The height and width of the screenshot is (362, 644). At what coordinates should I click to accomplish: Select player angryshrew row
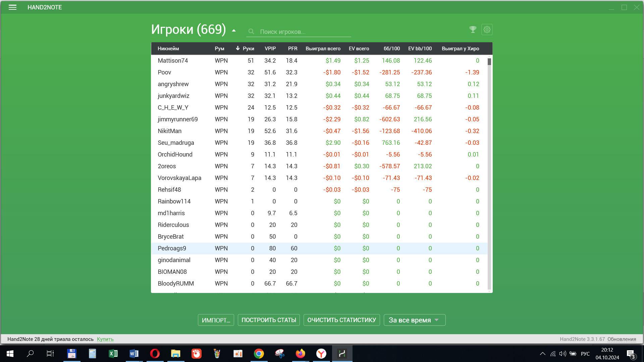click(x=319, y=84)
